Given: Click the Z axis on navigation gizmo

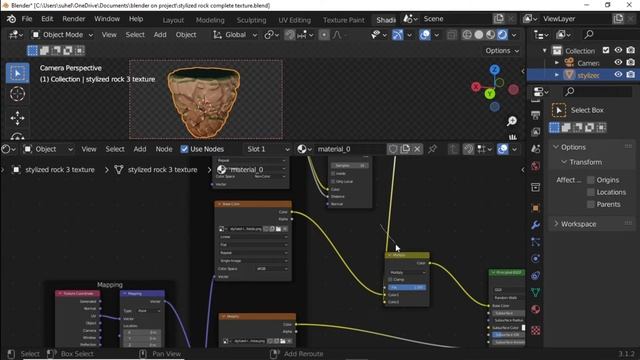Looking at the screenshot, I should (495, 70).
